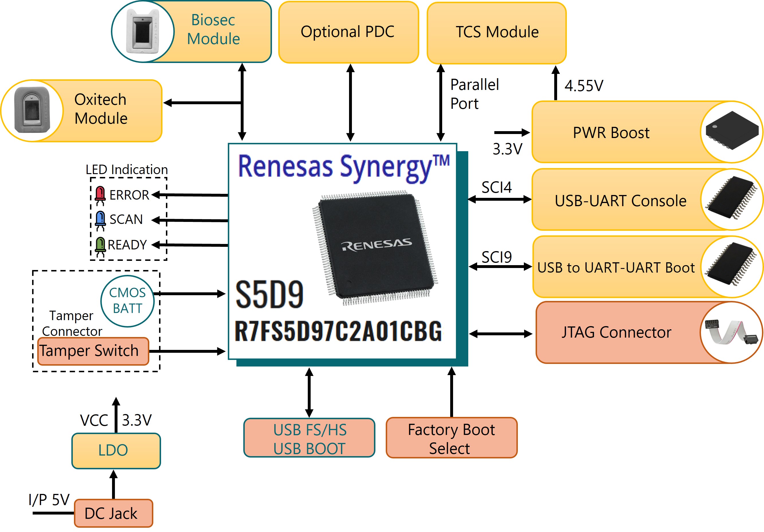The height and width of the screenshot is (532, 764).
Task: Click the red ERROR LED icon
Action: 100,196
